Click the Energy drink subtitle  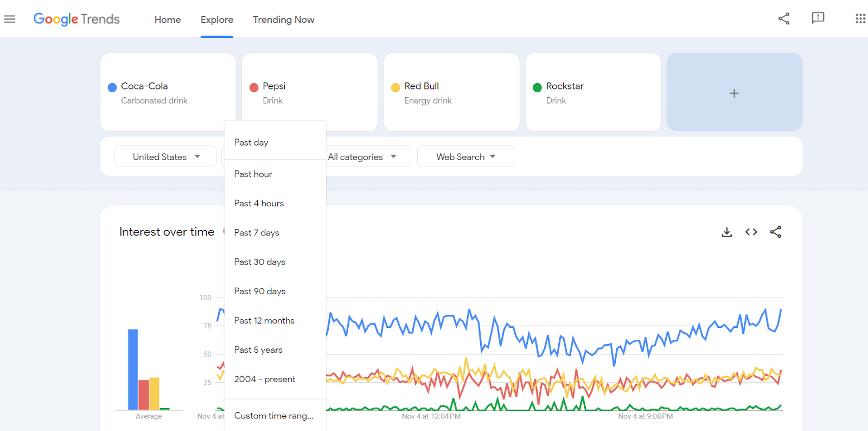click(x=428, y=100)
